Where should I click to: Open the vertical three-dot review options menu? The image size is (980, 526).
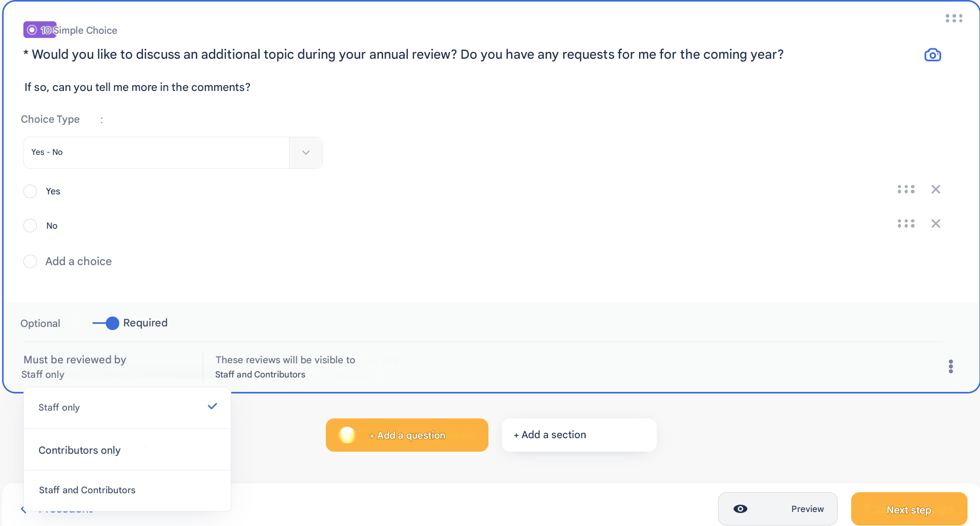(950, 366)
